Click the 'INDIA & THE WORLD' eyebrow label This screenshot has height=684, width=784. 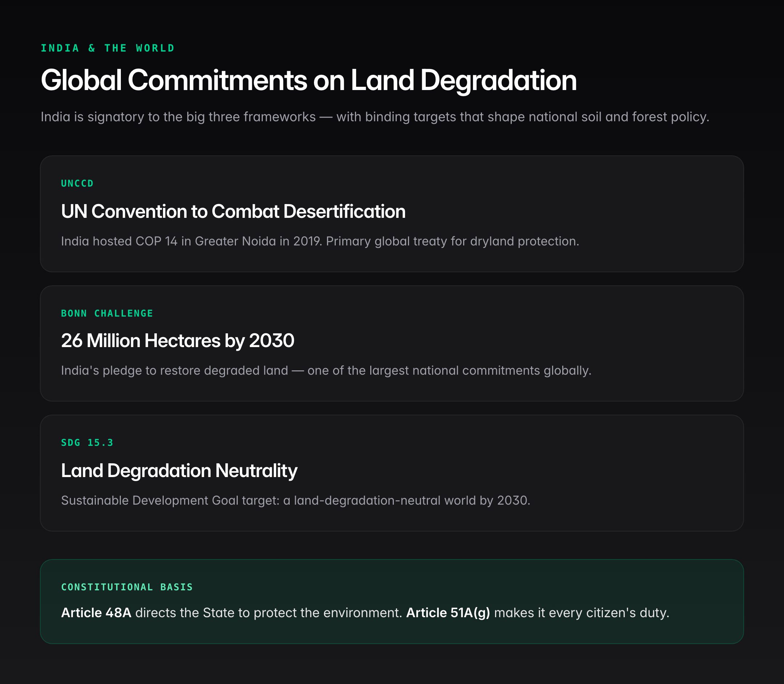pos(107,48)
